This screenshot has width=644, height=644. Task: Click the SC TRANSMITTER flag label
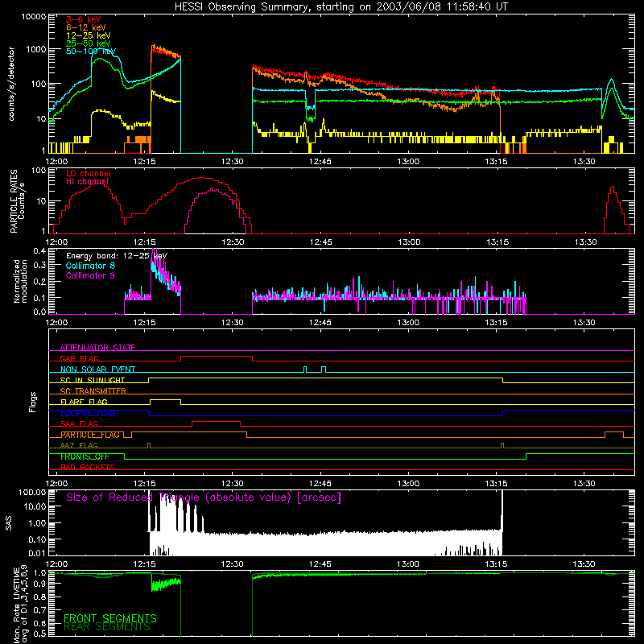pyautogui.click(x=93, y=391)
